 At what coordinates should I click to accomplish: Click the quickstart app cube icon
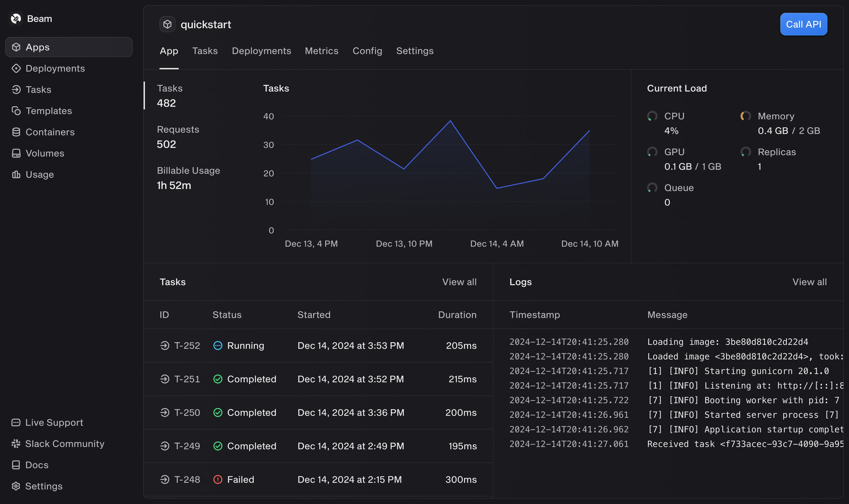(167, 25)
